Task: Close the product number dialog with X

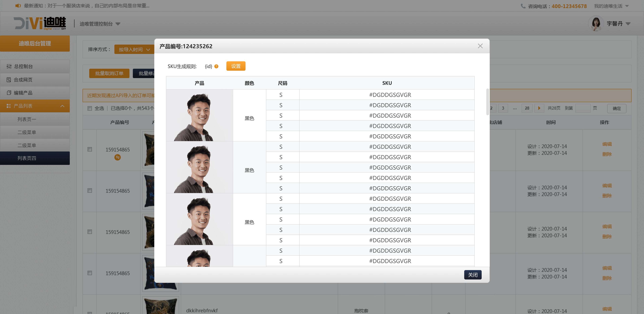Action: point(480,46)
